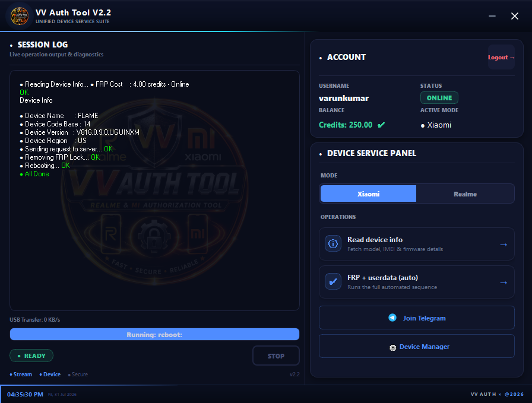Click the 04:35:30 PM clock
The image size is (532, 403).
pyautogui.click(x=25, y=394)
